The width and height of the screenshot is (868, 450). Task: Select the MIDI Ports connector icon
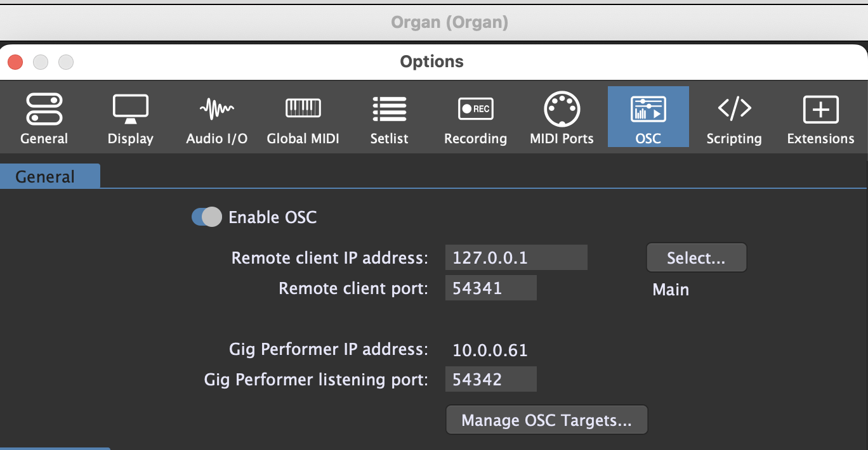(562, 110)
